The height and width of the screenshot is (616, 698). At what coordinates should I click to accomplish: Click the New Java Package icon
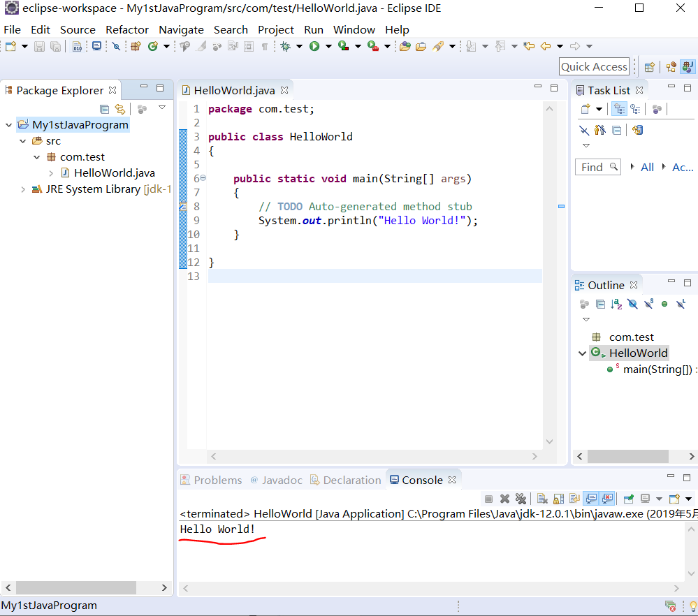click(136, 46)
